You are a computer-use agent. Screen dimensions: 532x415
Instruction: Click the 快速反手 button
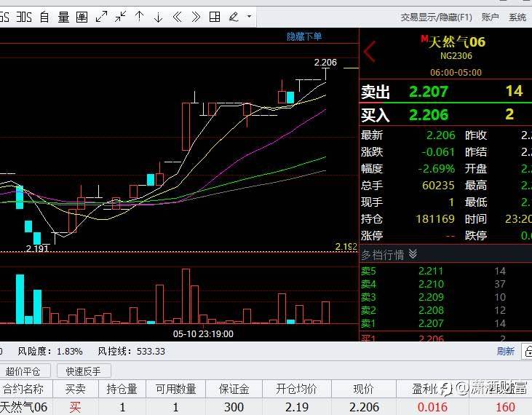(84, 371)
